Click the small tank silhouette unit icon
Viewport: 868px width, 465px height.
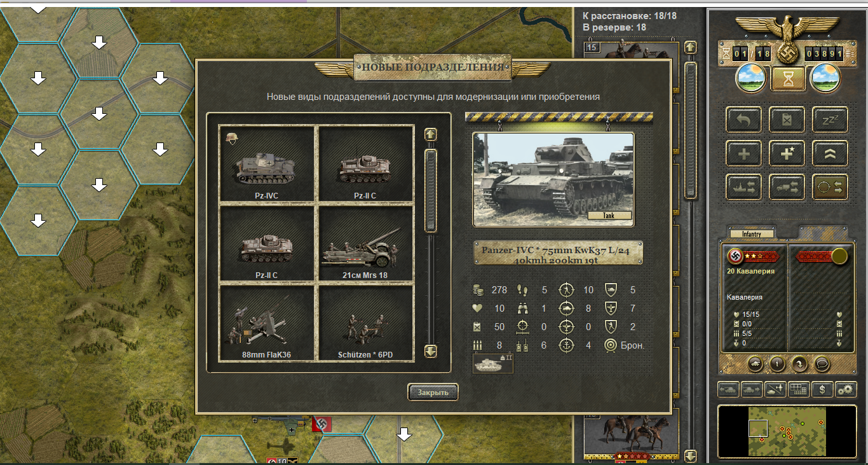click(493, 363)
